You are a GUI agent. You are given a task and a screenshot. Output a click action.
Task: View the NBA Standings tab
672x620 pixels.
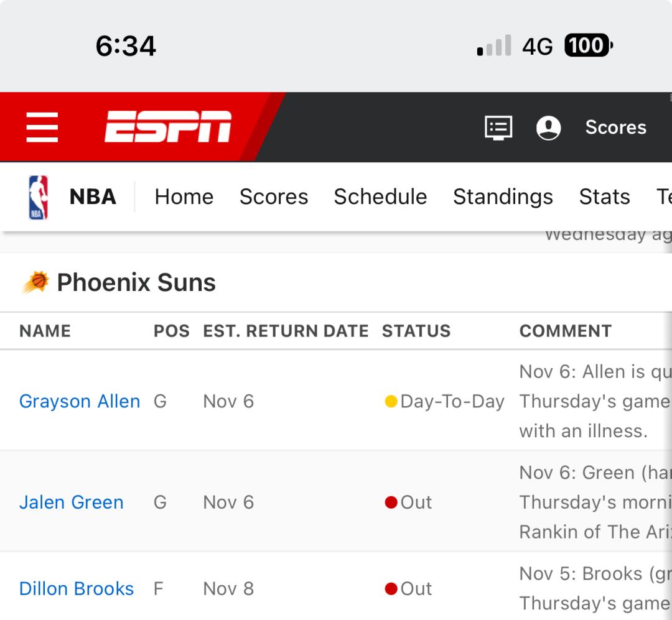[503, 197]
